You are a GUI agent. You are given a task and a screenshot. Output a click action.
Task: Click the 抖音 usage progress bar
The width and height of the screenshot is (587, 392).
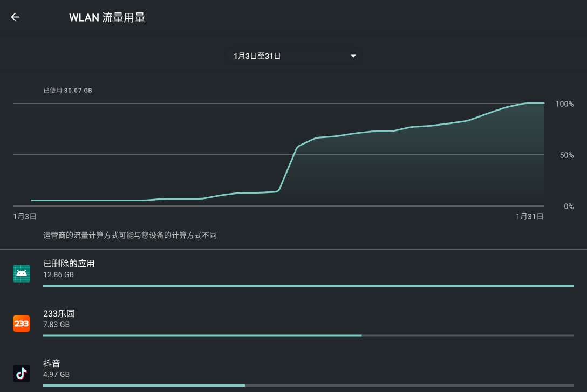click(x=308, y=385)
